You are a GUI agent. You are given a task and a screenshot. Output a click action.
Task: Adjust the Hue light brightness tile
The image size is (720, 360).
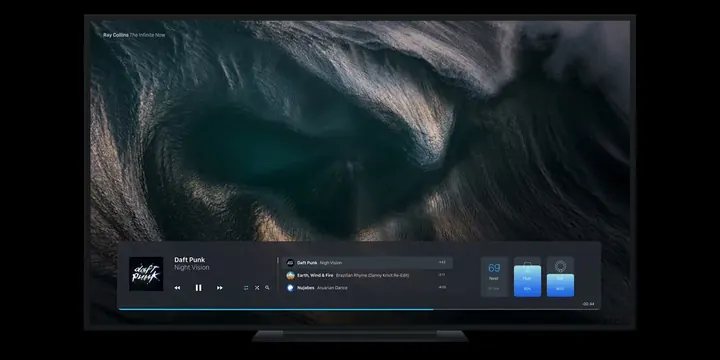click(x=527, y=276)
